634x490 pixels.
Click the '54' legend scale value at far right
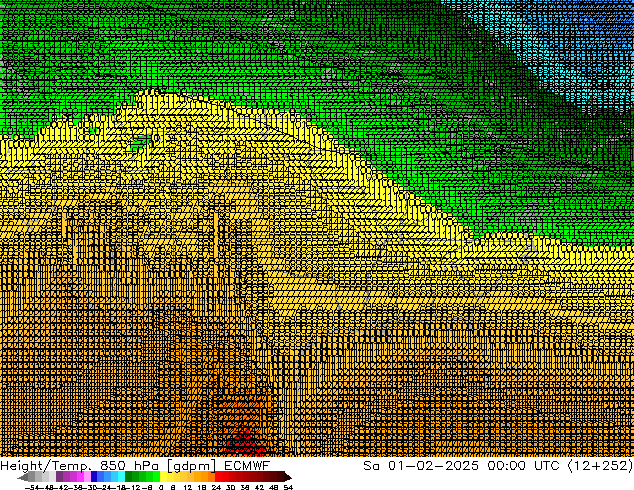click(288, 487)
